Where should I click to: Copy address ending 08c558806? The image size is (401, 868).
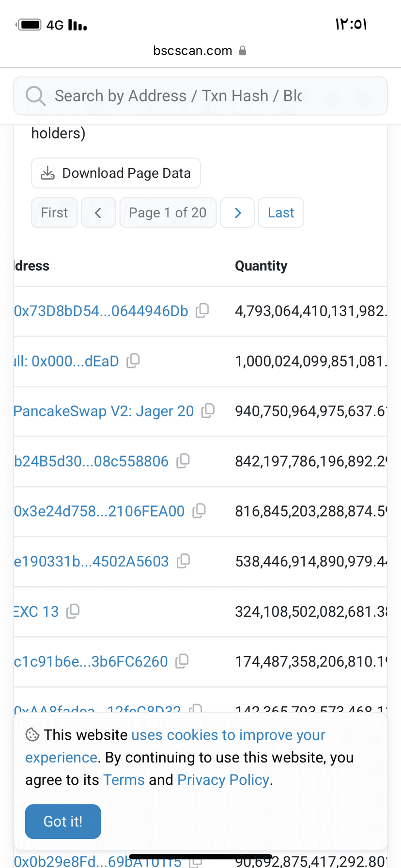pyautogui.click(x=183, y=461)
